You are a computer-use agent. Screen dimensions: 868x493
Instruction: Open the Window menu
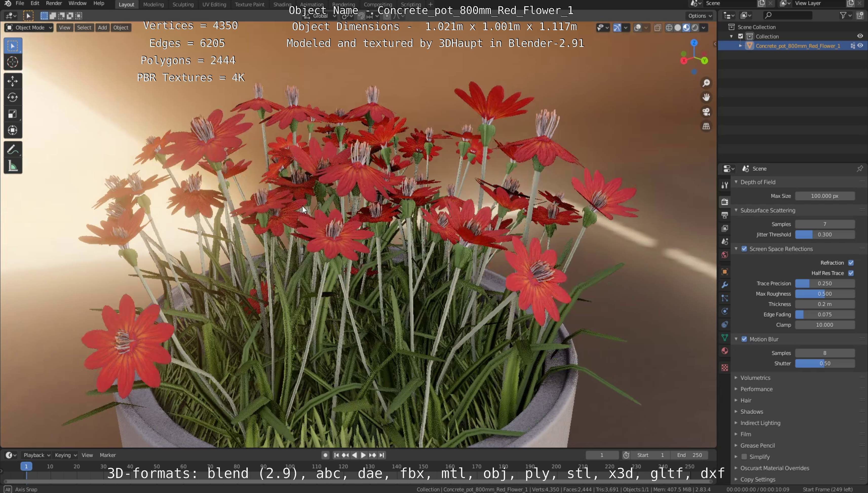tap(77, 3)
